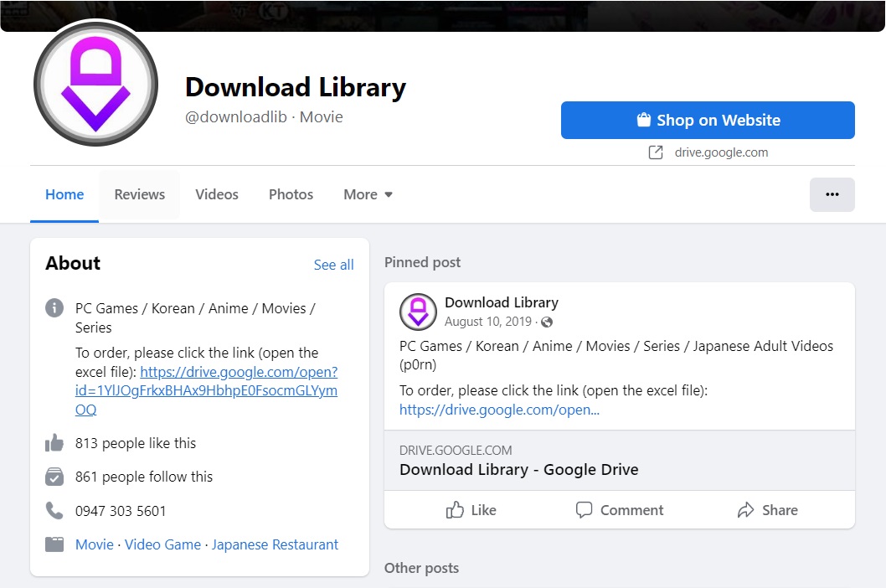Click the shopping bag icon on Shop button
Viewport: 886px width, 588px height.
coord(644,120)
